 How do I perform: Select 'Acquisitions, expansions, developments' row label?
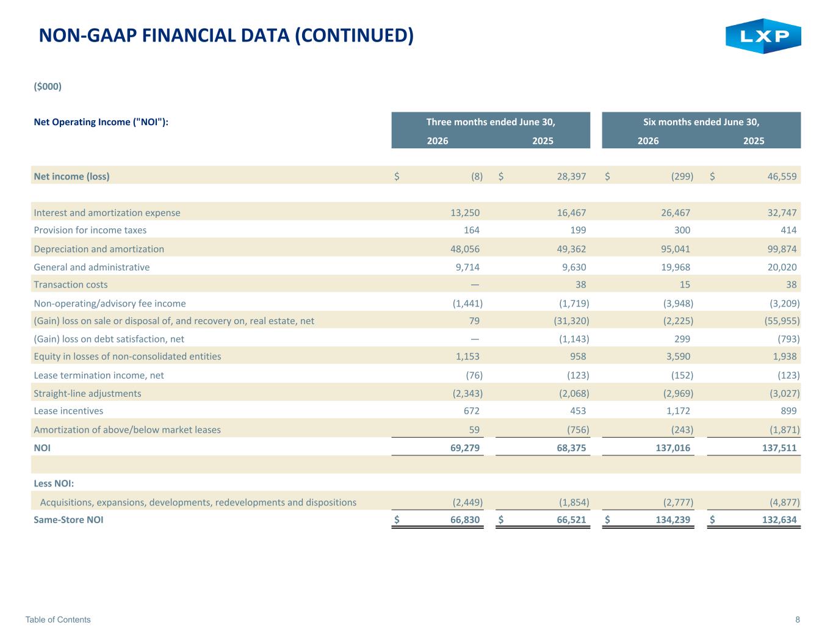198,502
